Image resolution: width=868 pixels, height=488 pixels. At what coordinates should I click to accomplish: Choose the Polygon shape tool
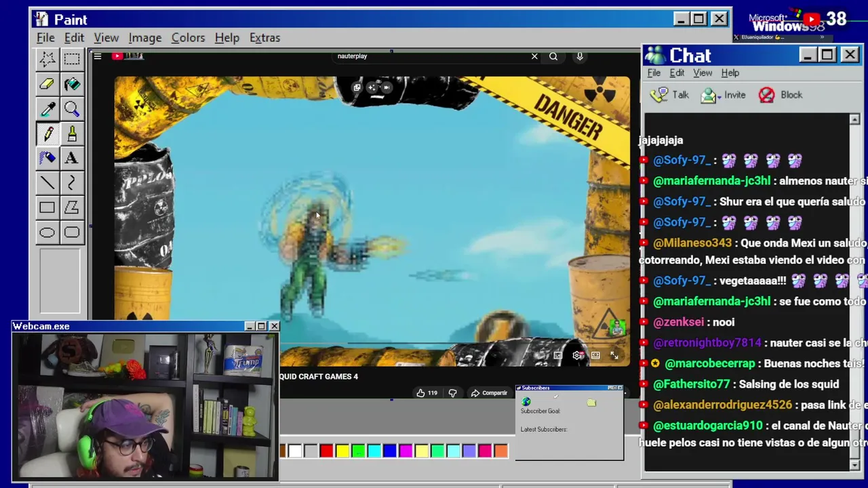pyautogui.click(x=71, y=207)
